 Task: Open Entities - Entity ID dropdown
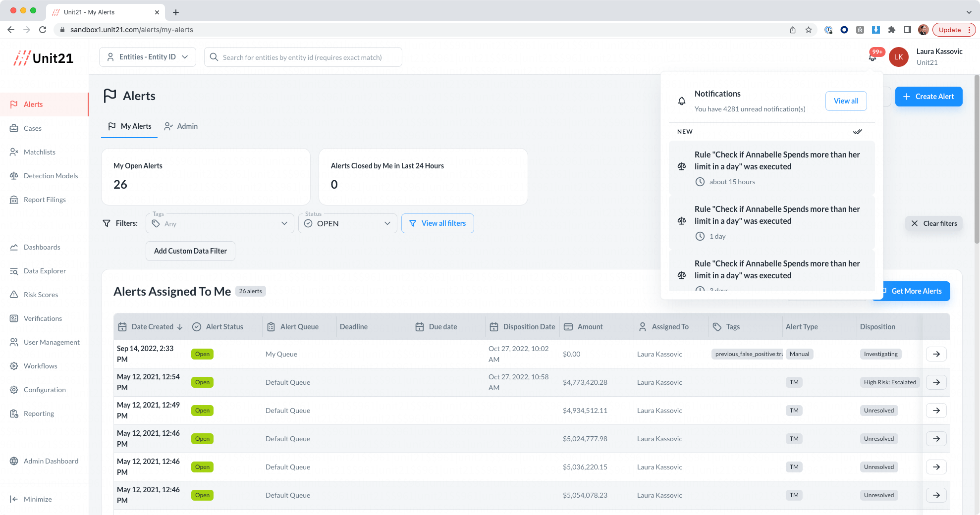[x=148, y=57]
